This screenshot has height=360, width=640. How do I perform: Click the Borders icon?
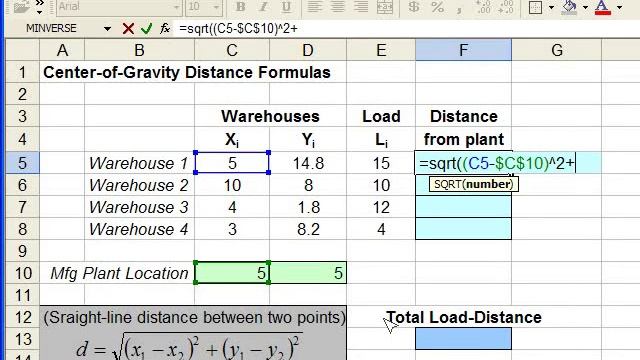point(535,7)
